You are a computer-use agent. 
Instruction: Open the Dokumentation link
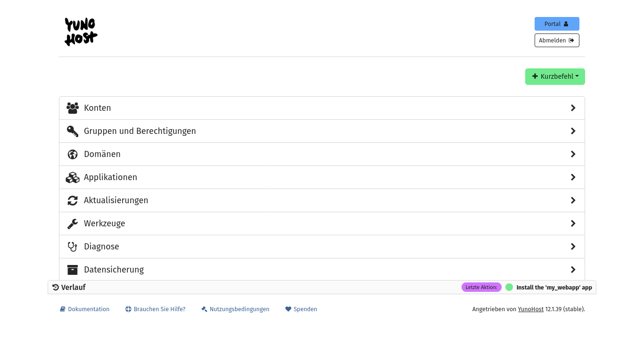[85, 309]
